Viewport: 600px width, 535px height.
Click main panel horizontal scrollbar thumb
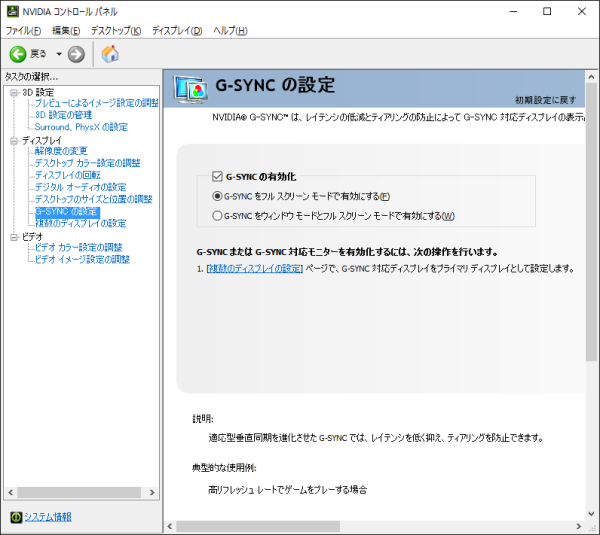(258, 526)
